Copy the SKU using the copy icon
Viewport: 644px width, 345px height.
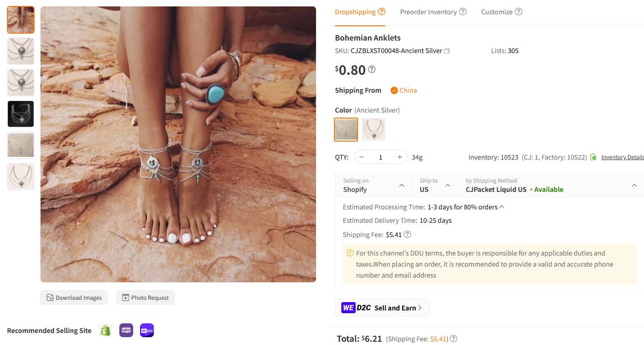point(446,51)
